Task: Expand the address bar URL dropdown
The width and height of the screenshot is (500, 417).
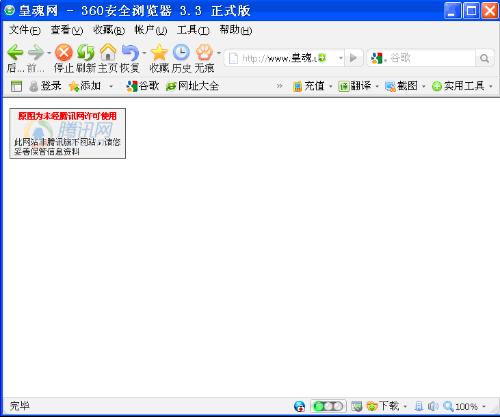Action: click(x=340, y=58)
